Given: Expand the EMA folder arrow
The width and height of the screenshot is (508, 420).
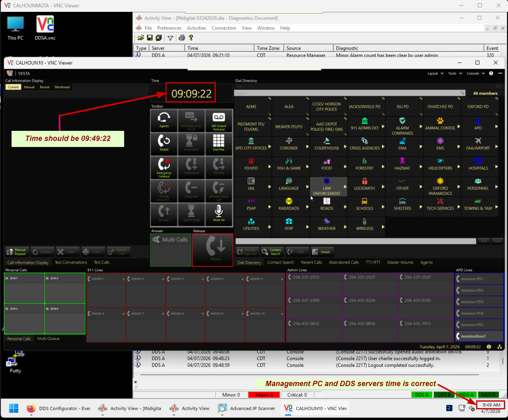Looking at the screenshot, I should [421, 147].
